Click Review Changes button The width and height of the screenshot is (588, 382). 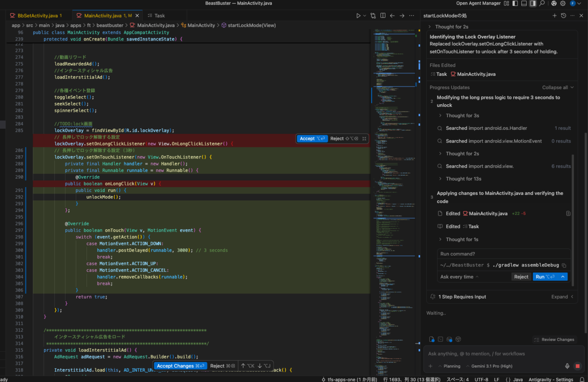[x=554, y=339]
